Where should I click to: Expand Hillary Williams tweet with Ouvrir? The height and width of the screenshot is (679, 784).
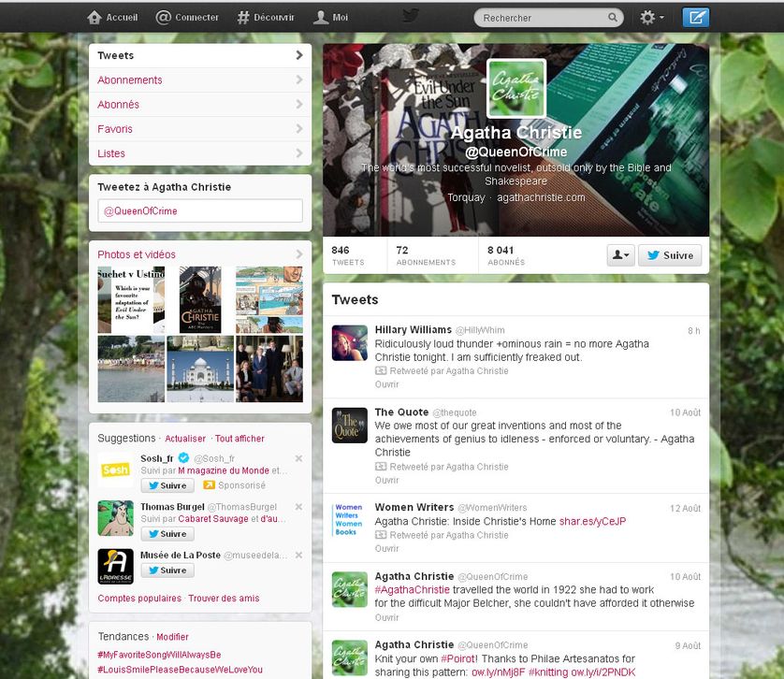[387, 384]
